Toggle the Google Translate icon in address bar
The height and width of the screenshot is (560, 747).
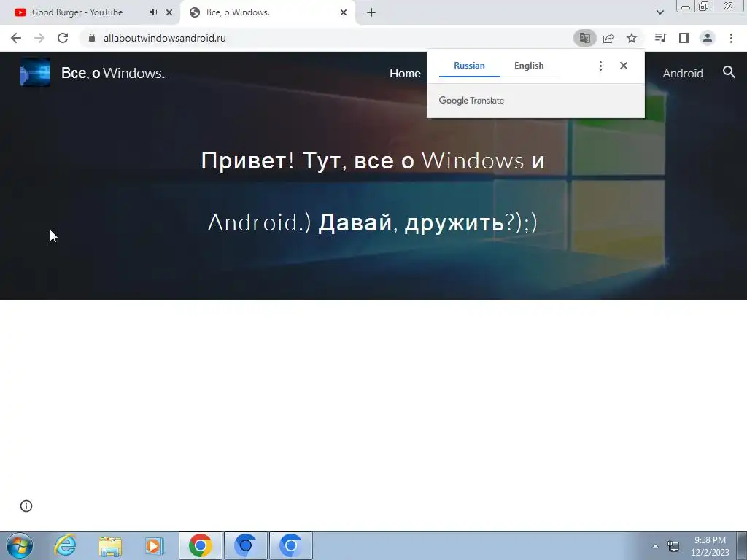click(584, 38)
